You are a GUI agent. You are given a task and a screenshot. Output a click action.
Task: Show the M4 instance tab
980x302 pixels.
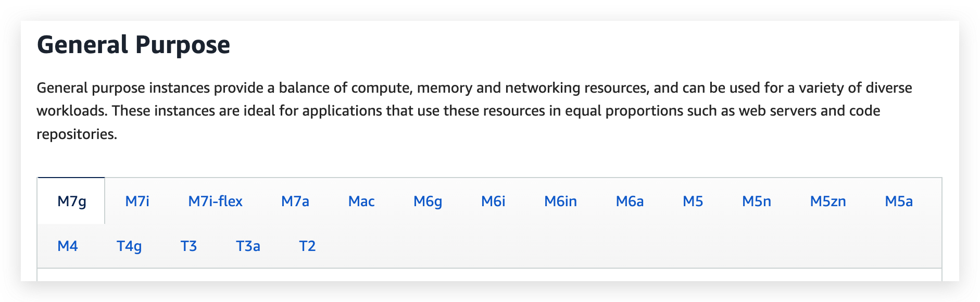pyautogui.click(x=68, y=246)
